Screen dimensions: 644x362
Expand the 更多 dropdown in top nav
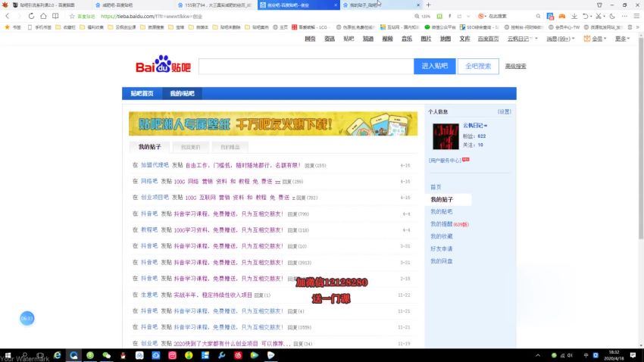pos(622,39)
